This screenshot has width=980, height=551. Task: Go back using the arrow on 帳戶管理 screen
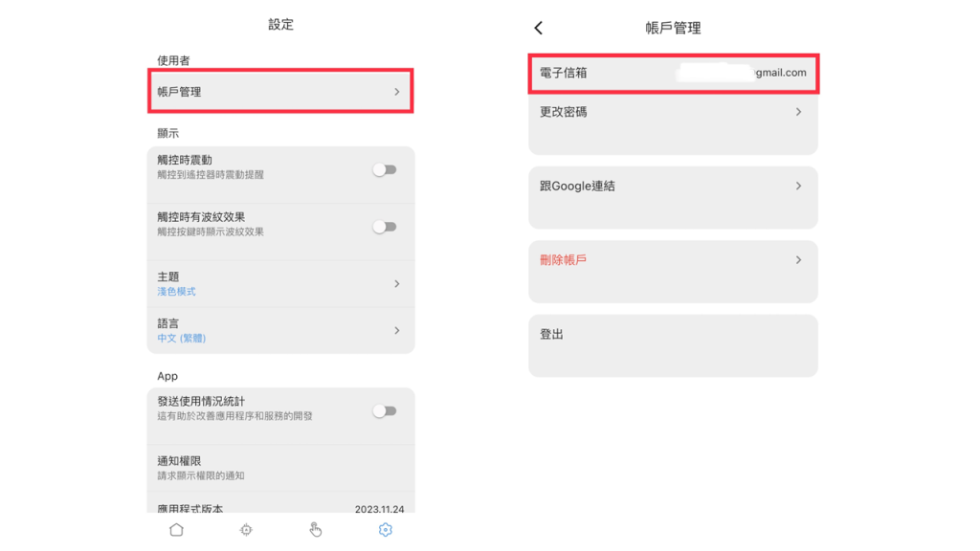[x=539, y=28]
